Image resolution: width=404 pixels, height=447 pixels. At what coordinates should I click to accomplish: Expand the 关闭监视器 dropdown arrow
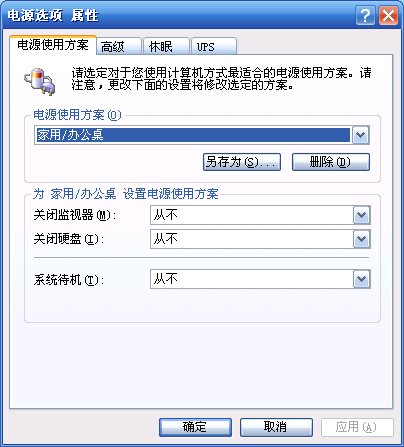(362, 215)
